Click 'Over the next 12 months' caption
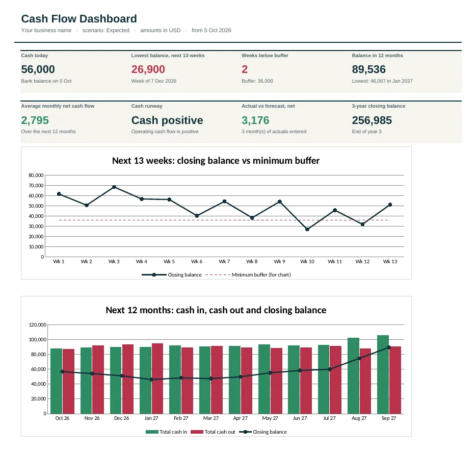Image resolution: width=476 pixels, height=451 pixels. coord(48,132)
